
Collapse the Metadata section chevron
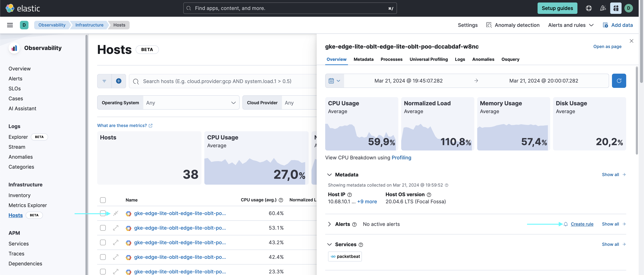pyautogui.click(x=329, y=175)
